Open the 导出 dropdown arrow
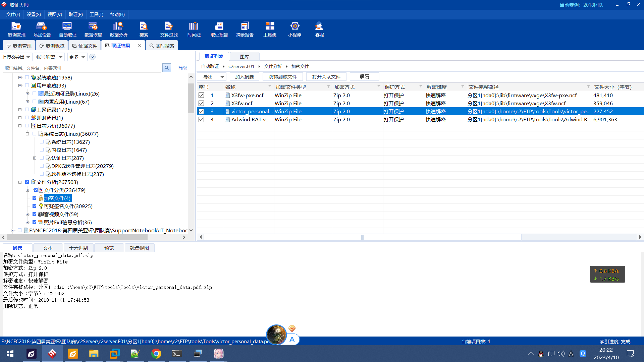 coord(222,77)
